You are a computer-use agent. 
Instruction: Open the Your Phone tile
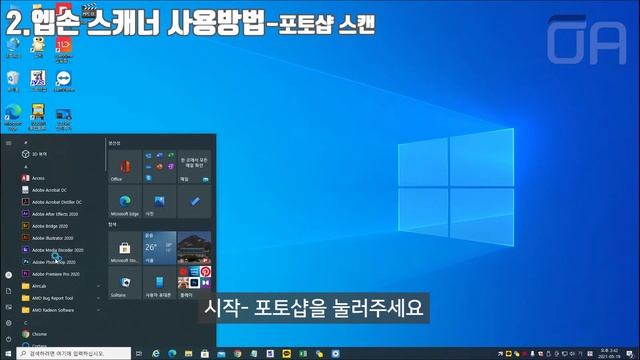pyautogui.click(x=160, y=282)
